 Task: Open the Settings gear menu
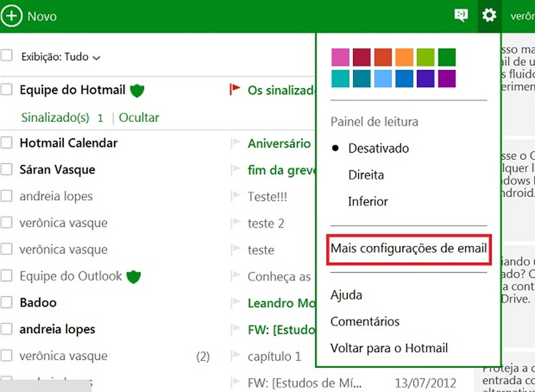coord(489,15)
